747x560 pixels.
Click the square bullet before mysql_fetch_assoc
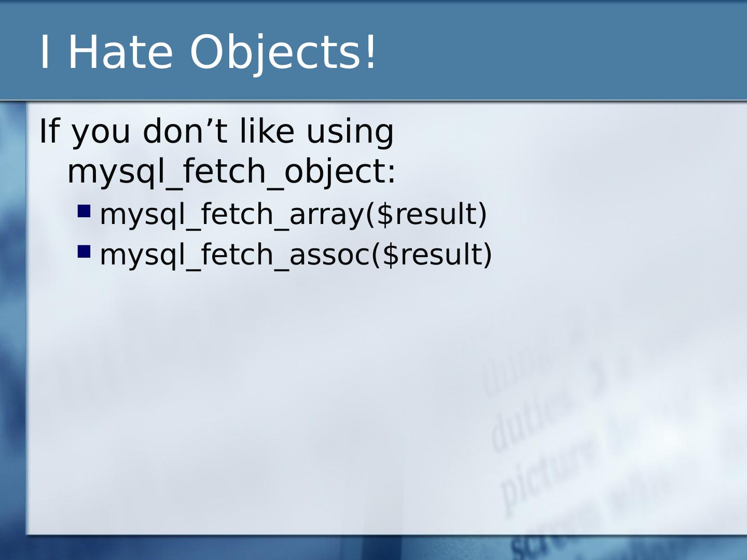(84, 251)
